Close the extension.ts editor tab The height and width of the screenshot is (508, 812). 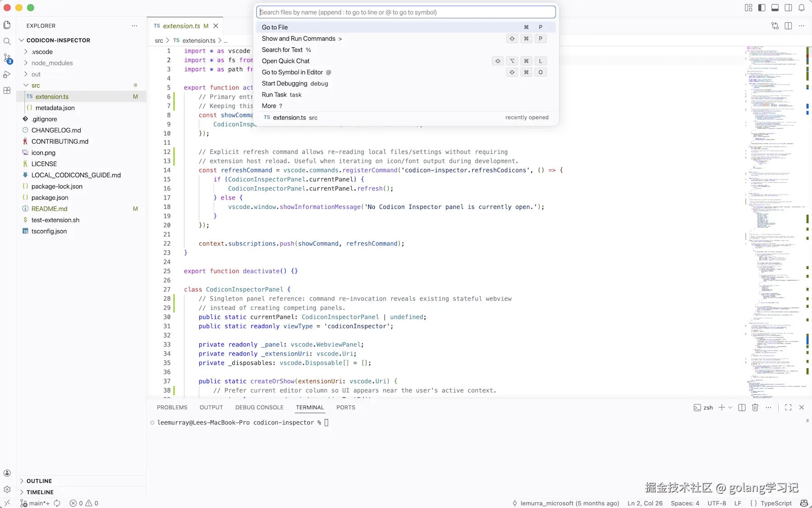(x=216, y=26)
